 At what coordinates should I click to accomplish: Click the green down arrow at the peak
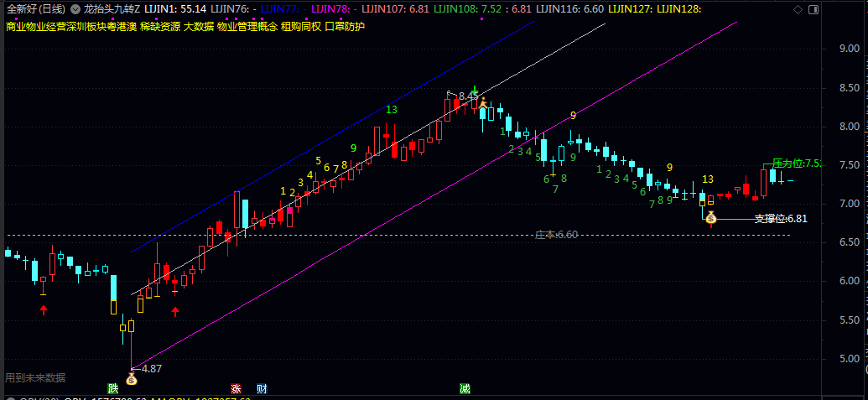pos(475,91)
